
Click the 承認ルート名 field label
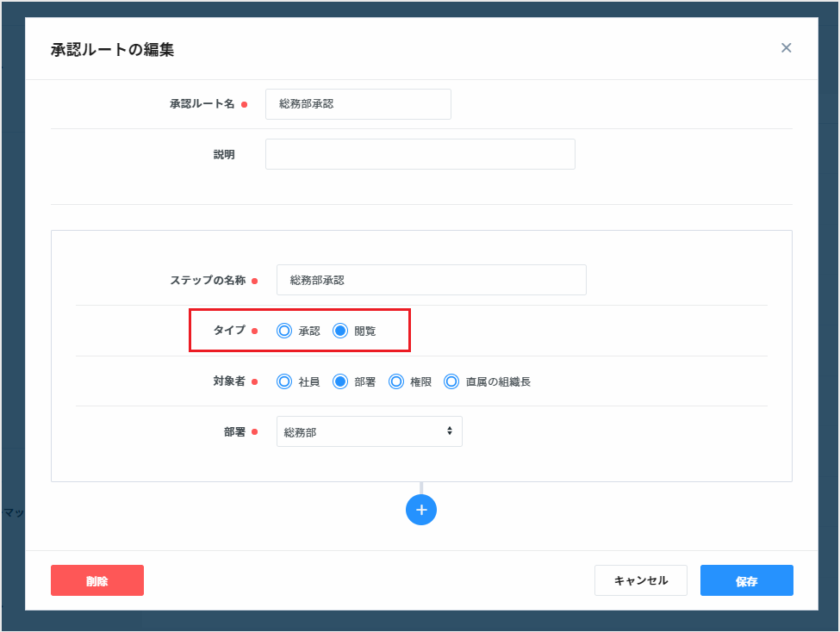202,104
